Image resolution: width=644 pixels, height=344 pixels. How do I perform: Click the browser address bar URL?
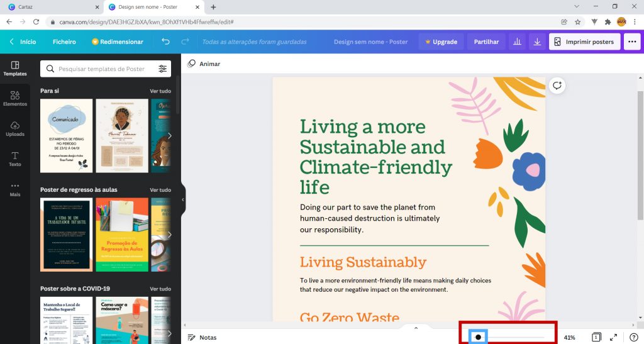pyautogui.click(x=147, y=22)
